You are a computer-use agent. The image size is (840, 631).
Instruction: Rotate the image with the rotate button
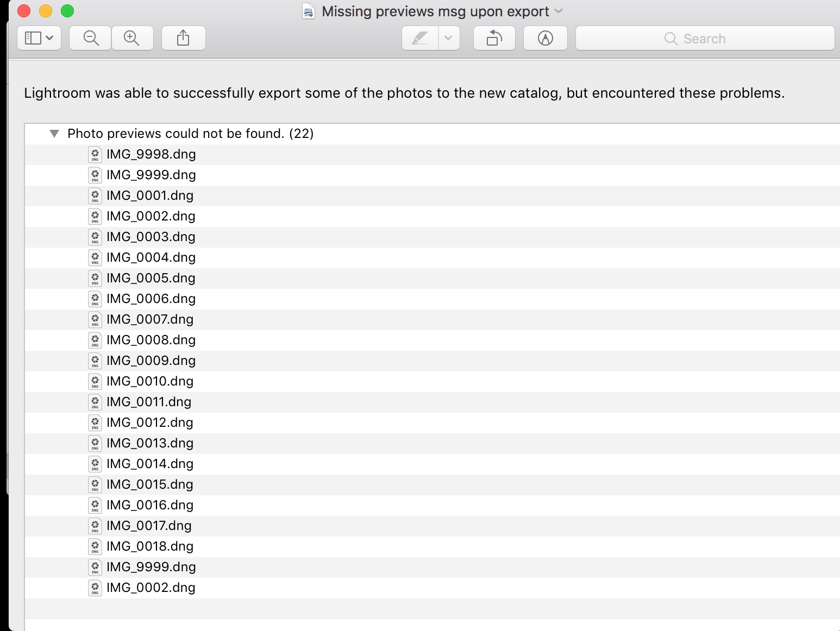click(494, 38)
